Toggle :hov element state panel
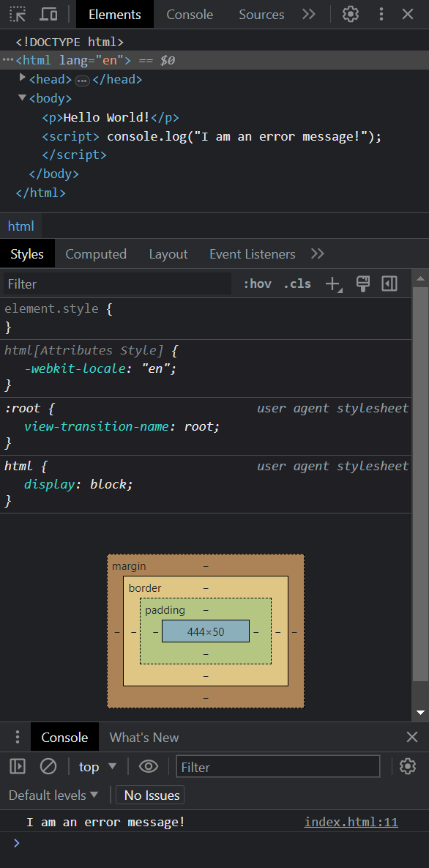Viewport: 429px width, 868px height. [258, 283]
